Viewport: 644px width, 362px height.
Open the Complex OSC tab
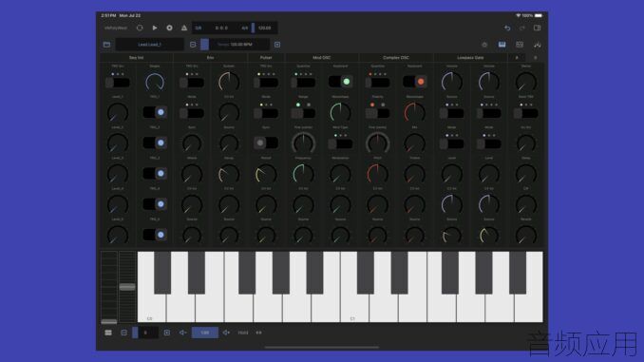tap(396, 58)
